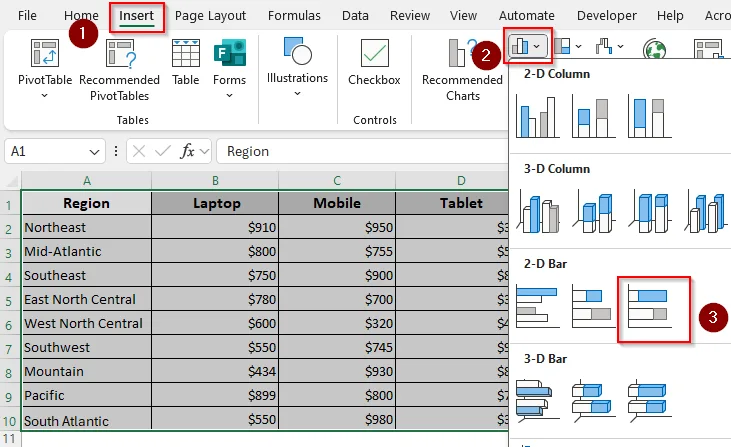Choose 2-D Stacked Bar chart
This screenshot has height=447, width=731.
(x=593, y=306)
